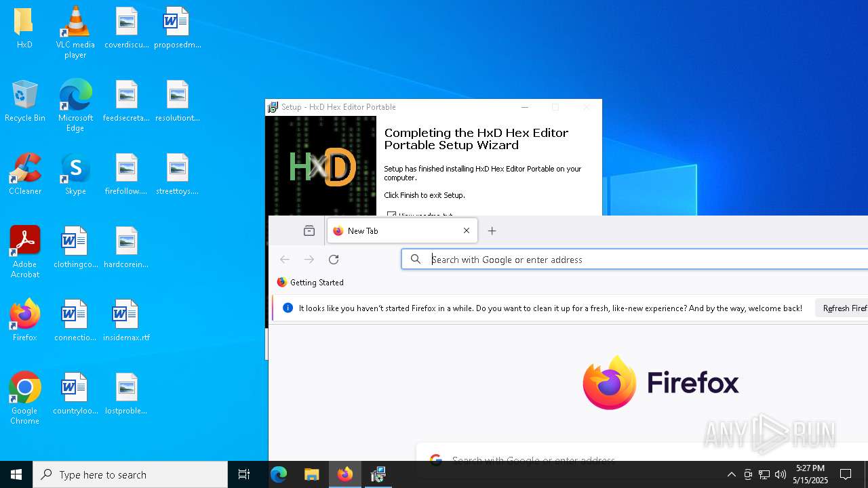868x488 pixels.
Task: Click the taskbar search box
Action: coord(130,474)
